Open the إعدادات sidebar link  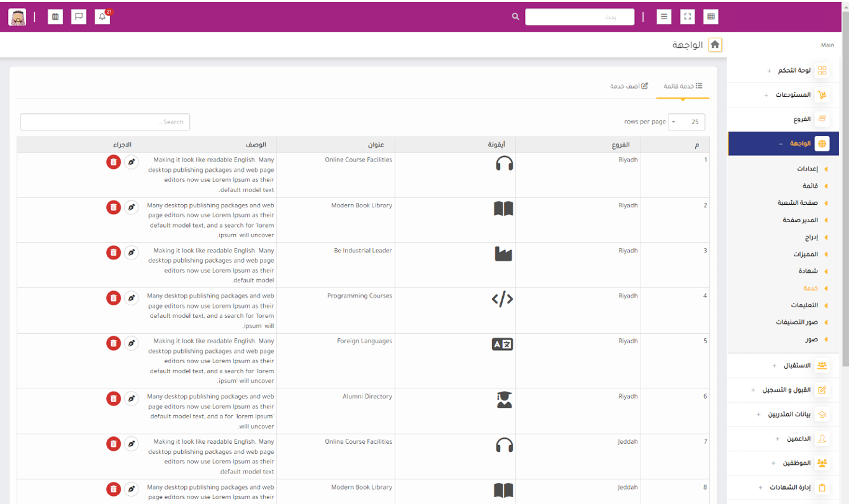[807, 169]
